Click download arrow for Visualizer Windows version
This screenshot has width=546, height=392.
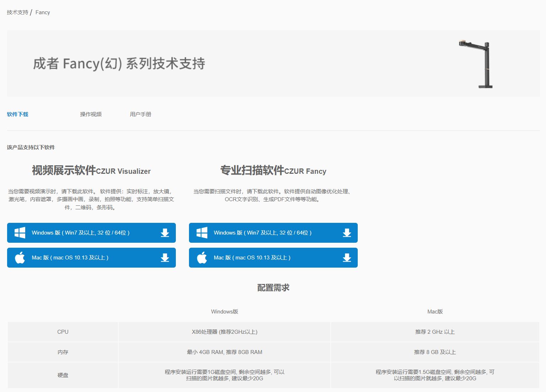(x=165, y=233)
